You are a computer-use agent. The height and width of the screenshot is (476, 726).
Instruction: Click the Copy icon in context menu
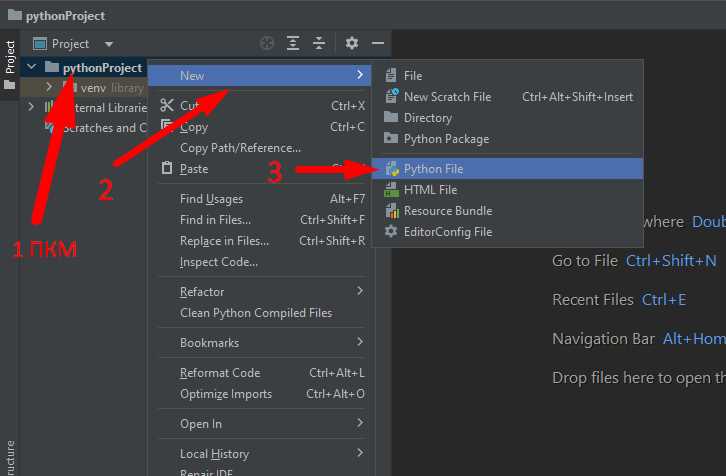[x=167, y=125]
